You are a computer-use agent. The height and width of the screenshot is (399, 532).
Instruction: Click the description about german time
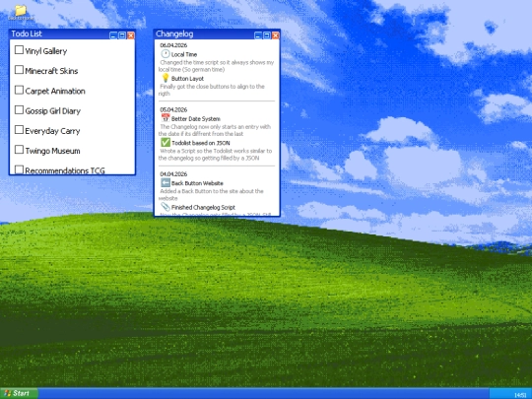(x=217, y=66)
